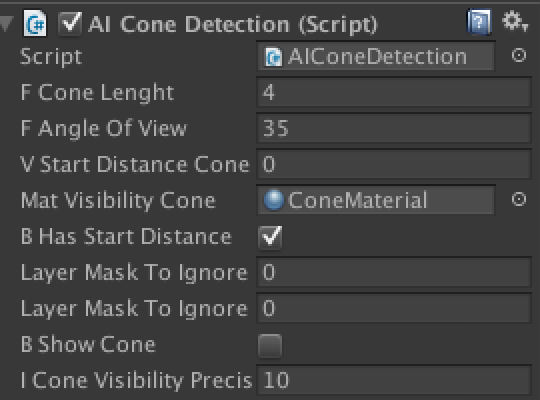Select the AIConeDetection script reference field
The height and width of the screenshot is (400, 540).
[x=376, y=57]
